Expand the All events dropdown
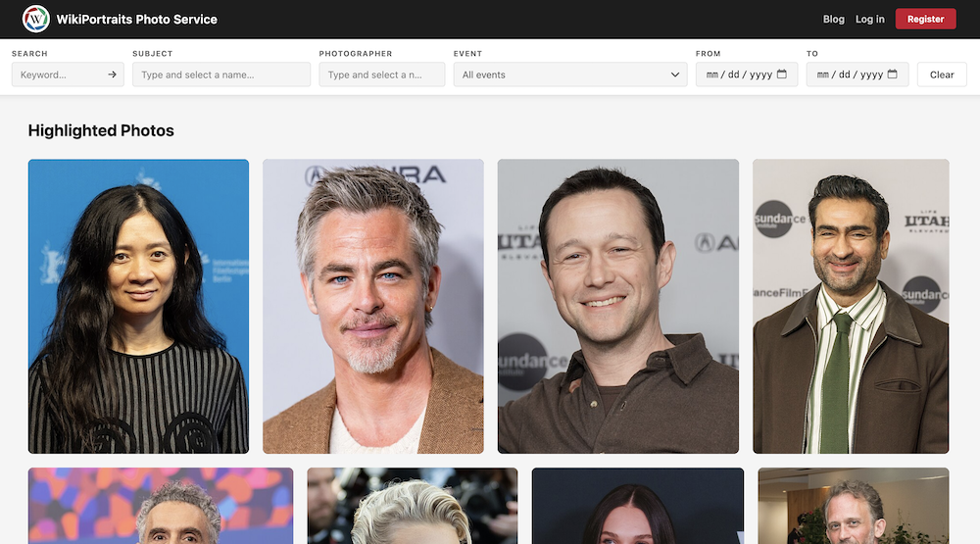This screenshot has height=544, width=980. point(570,74)
